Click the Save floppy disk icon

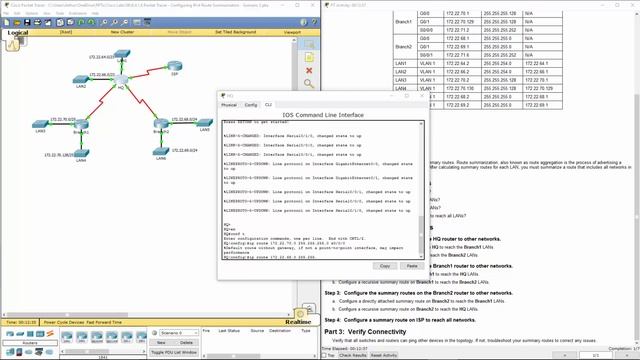point(27,22)
